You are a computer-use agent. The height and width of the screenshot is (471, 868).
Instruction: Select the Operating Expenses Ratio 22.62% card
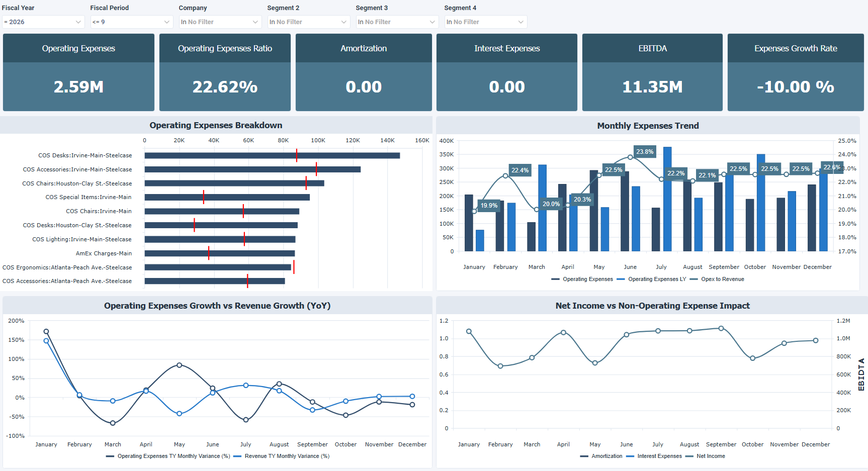click(x=225, y=72)
